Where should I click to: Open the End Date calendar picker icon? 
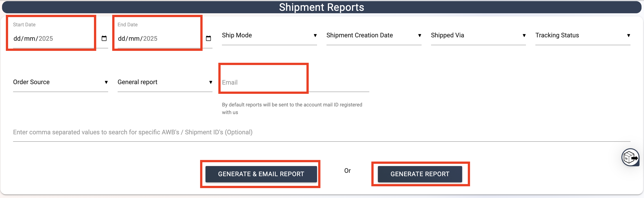click(208, 38)
